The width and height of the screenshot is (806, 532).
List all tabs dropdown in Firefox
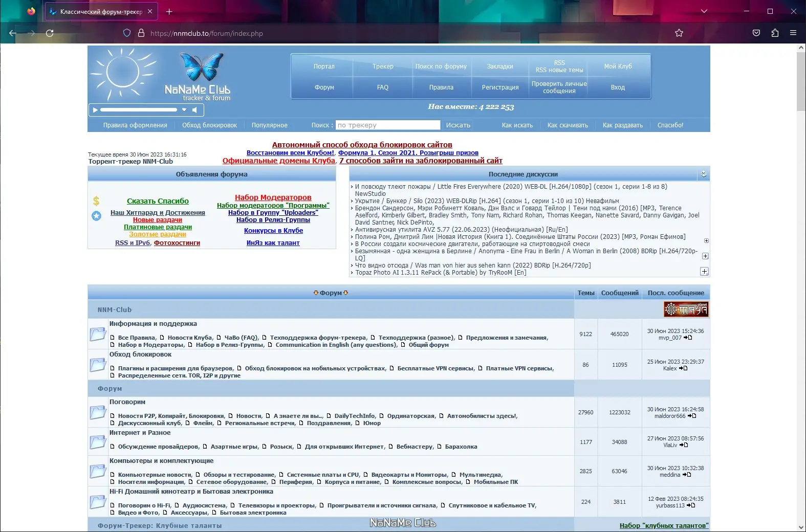(x=704, y=11)
